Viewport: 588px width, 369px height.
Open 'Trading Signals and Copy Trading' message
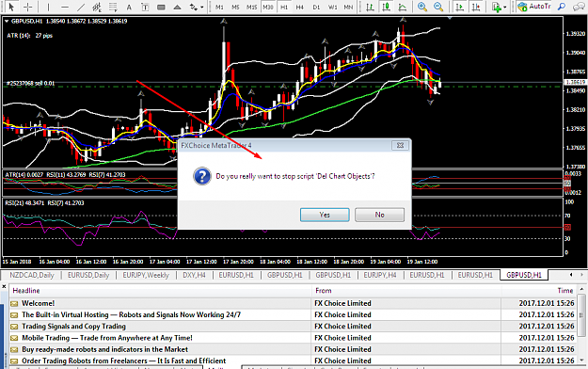(293, 327)
